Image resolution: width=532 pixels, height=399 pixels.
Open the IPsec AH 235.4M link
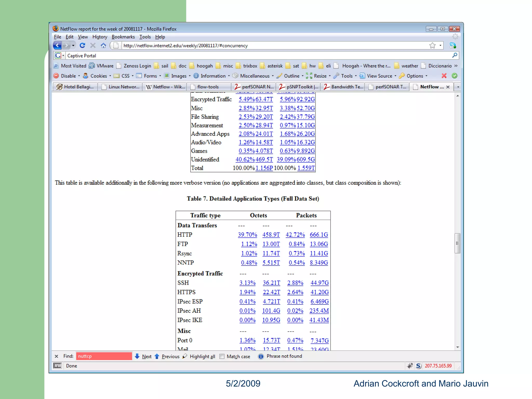tap(319, 311)
